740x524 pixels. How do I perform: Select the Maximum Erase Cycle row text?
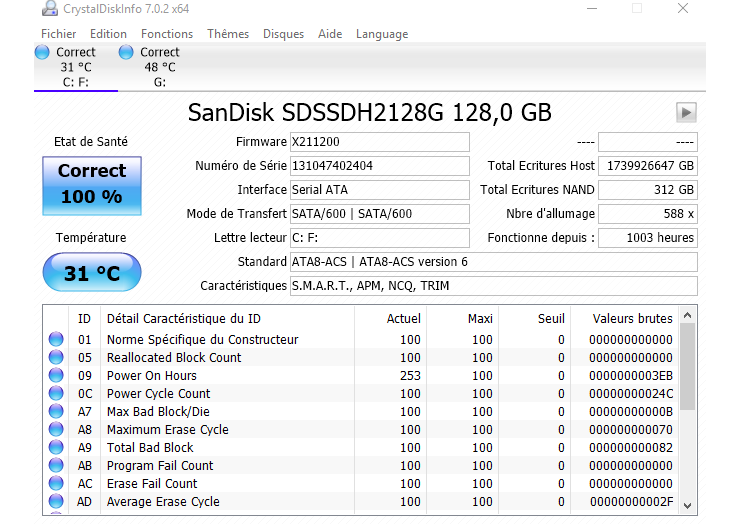point(168,430)
